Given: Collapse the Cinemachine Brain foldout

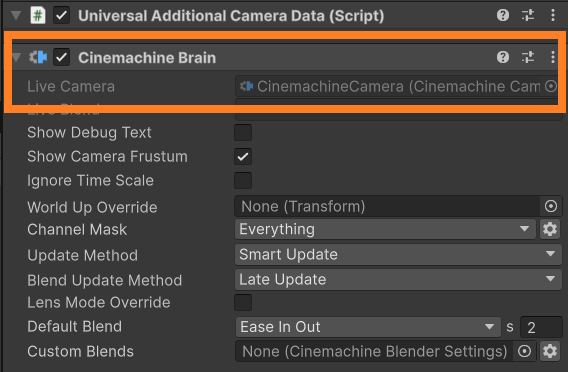Looking at the screenshot, I should click(x=16, y=57).
